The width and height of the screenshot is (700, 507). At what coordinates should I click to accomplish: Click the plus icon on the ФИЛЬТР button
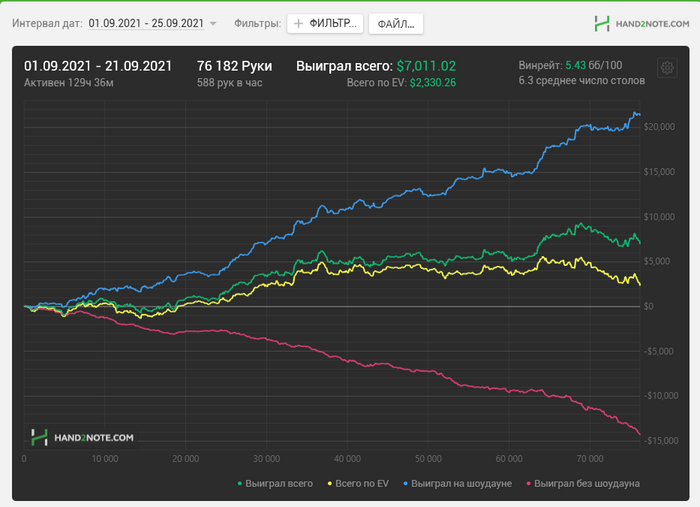click(x=298, y=24)
